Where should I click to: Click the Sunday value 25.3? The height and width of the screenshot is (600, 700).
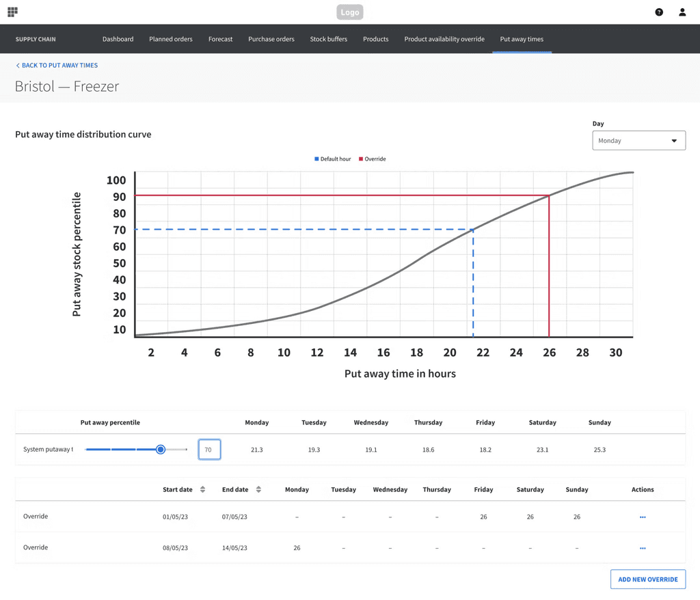pos(600,450)
